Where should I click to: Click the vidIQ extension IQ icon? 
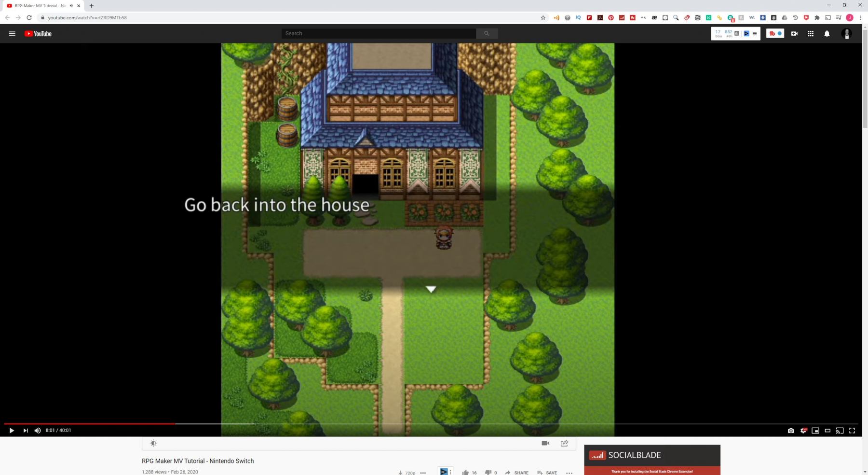coord(578,18)
